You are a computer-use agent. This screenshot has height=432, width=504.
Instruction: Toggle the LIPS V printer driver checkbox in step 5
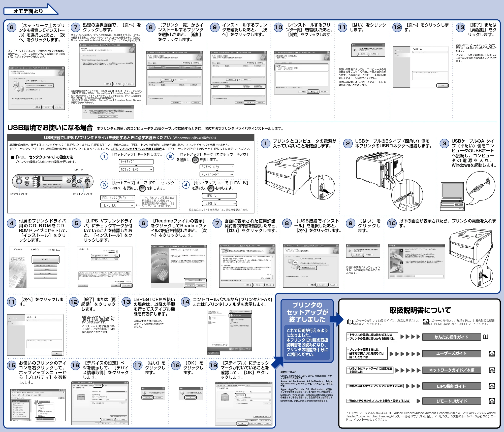[93, 255]
